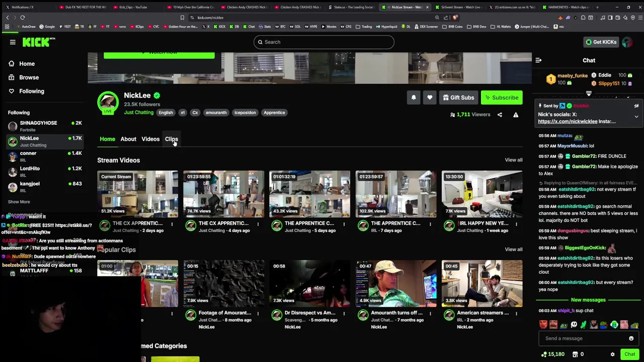
Task: Switch to the Videos tab
Action: pyautogui.click(x=150, y=139)
